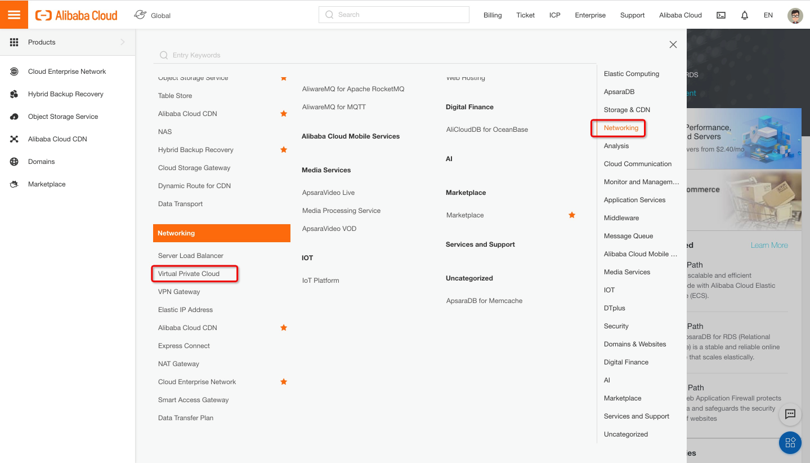The image size is (810, 463).
Task: Jump to Security category
Action: pyautogui.click(x=616, y=326)
